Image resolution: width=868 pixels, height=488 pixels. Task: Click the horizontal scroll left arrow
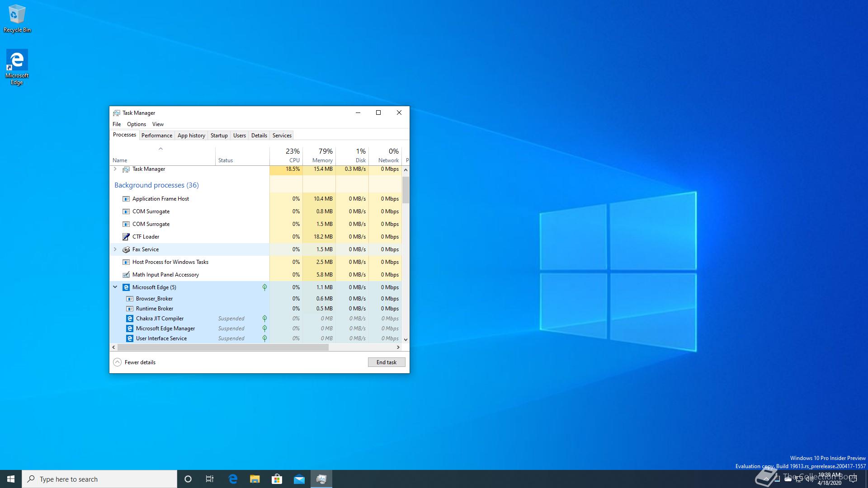[113, 347]
